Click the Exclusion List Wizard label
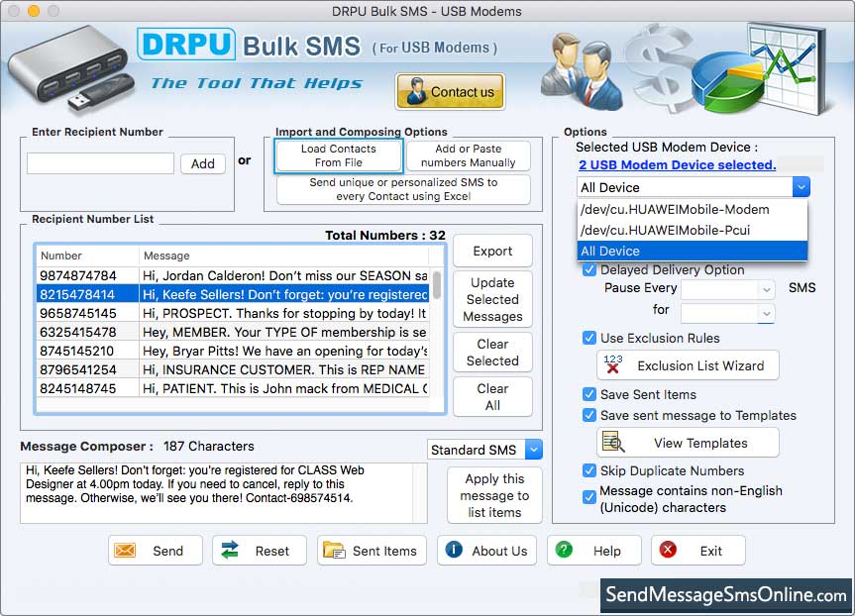Screen dimensions: 855x616 (x=700, y=365)
